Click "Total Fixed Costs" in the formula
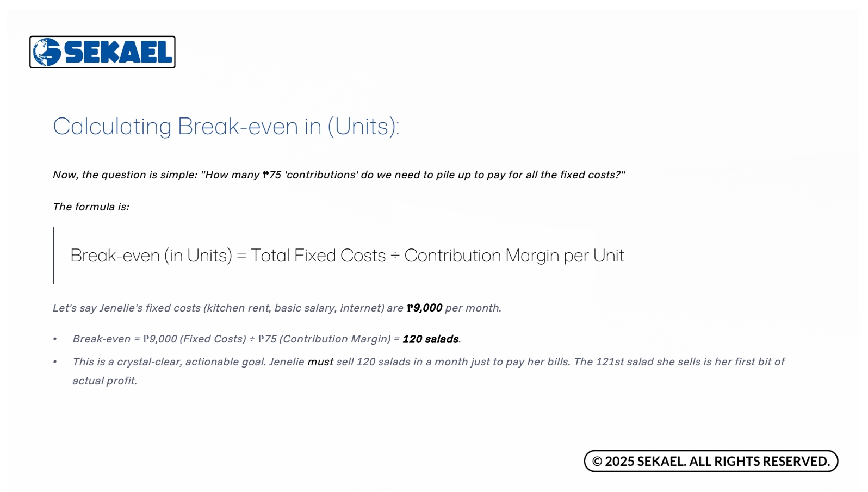868x492 pixels. [x=318, y=256]
